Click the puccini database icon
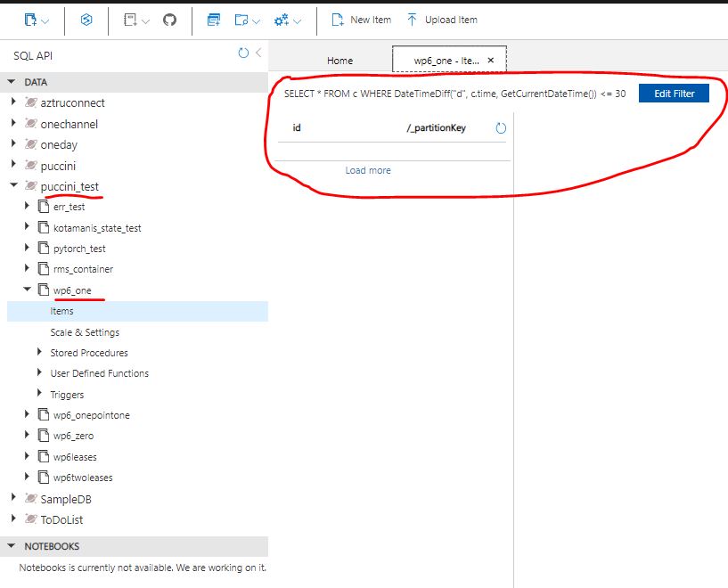The height and width of the screenshot is (588, 728). pos(30,165)
